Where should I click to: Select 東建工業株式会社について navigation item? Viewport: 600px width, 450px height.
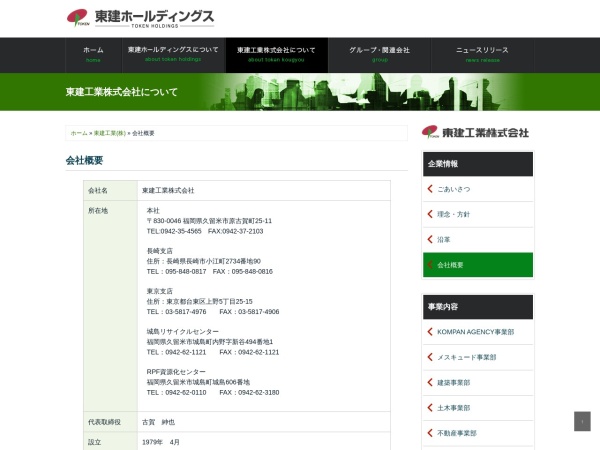(x=276, y=55)
